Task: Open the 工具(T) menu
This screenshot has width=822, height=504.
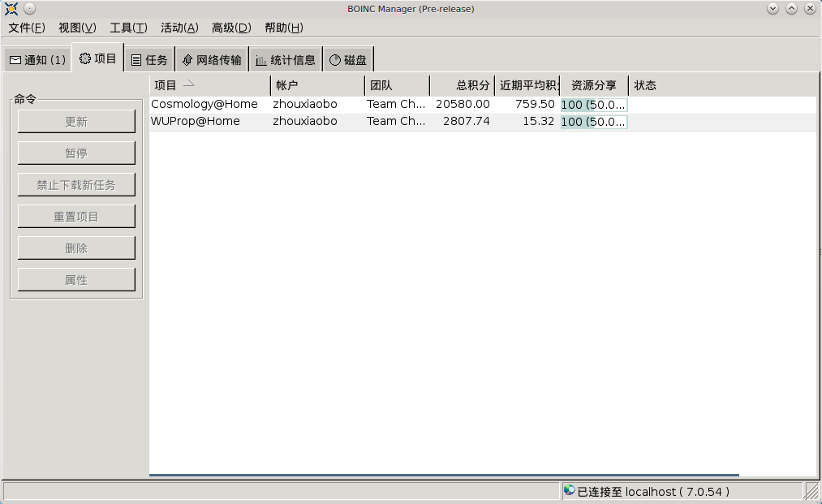Action: [128, 28]
